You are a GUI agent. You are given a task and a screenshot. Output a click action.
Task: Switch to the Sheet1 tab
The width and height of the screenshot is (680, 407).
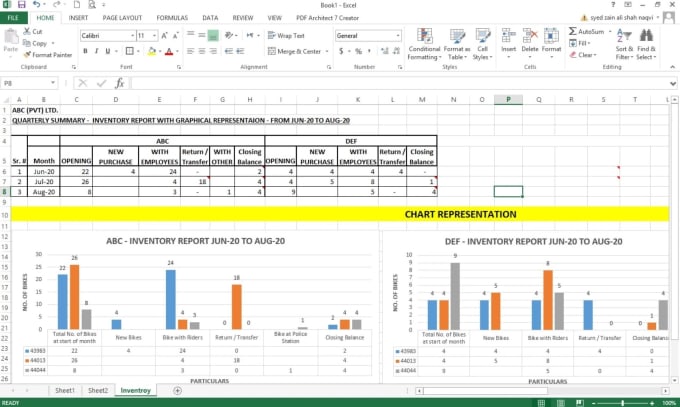[65, 391]
